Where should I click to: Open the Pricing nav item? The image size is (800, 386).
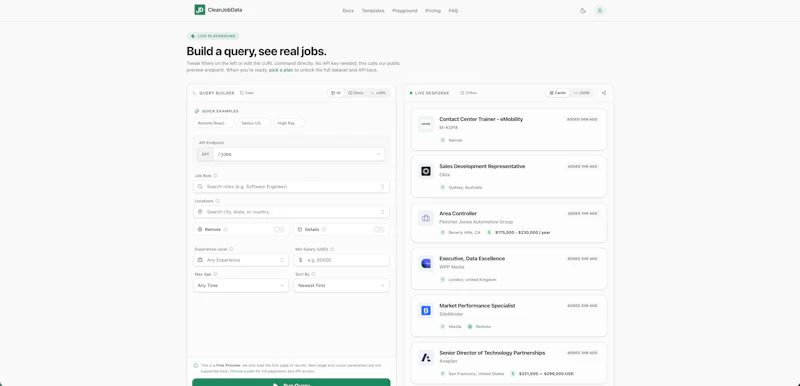[x=433, y=11]
